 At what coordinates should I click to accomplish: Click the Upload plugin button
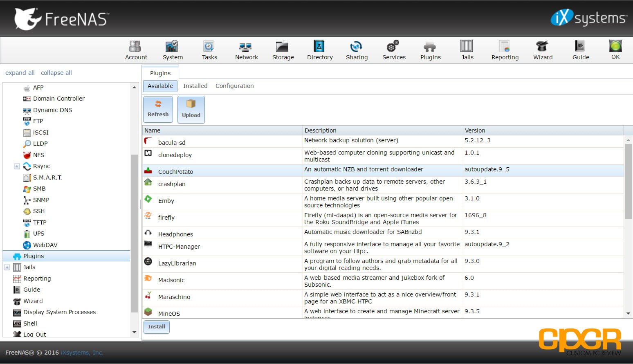(191, 109)
